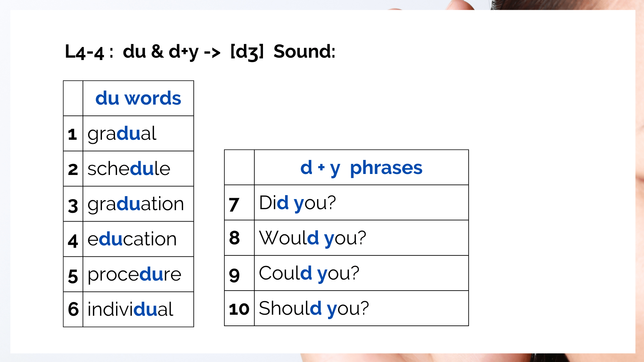The image size is (644, 362).
Task: Select the phrase 'Could you?'
Action: 309,274
